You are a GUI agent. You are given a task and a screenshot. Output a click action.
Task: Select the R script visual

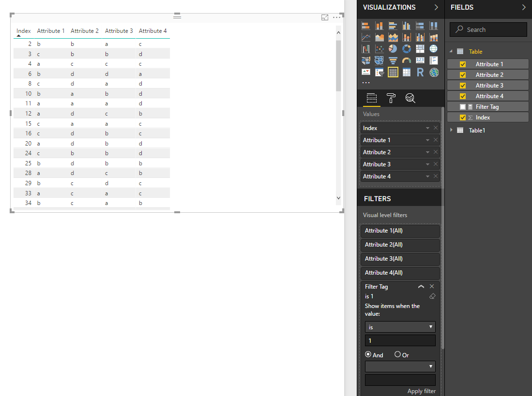(x=420, y=72)
